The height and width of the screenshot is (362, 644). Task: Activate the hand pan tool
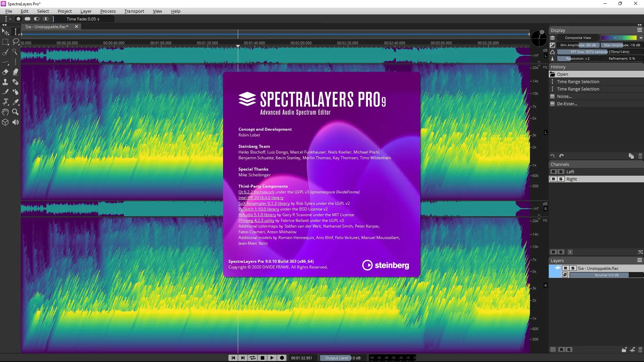(x=5, y=112)
